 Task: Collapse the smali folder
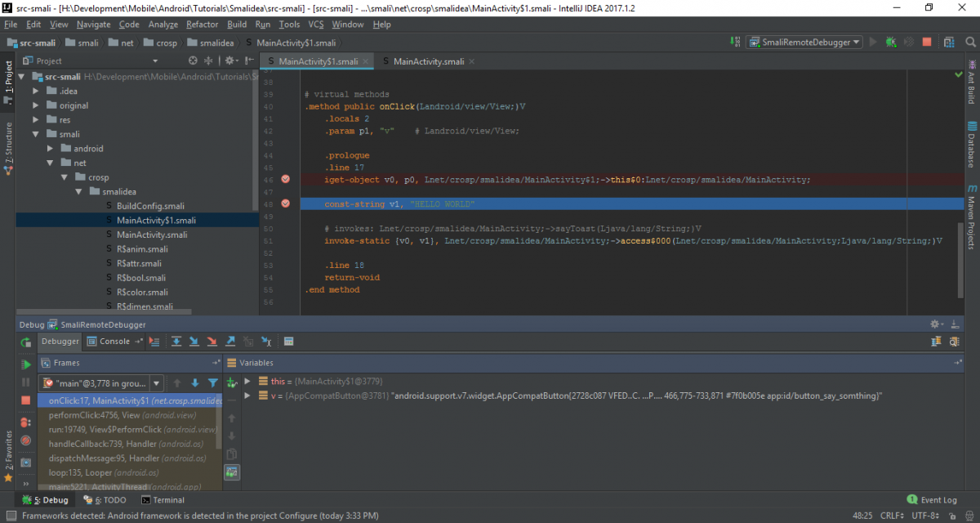coord(36,134)
